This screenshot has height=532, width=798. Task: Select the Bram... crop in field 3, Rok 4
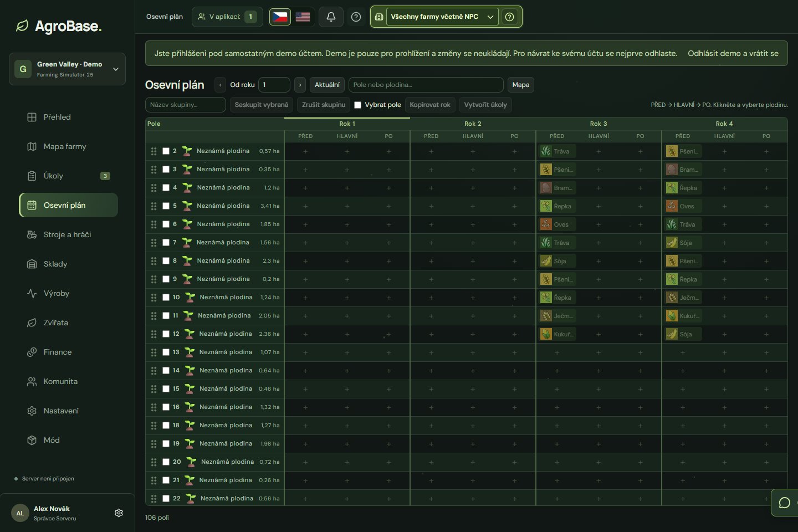pyautogui.click(x=682, y=170)
